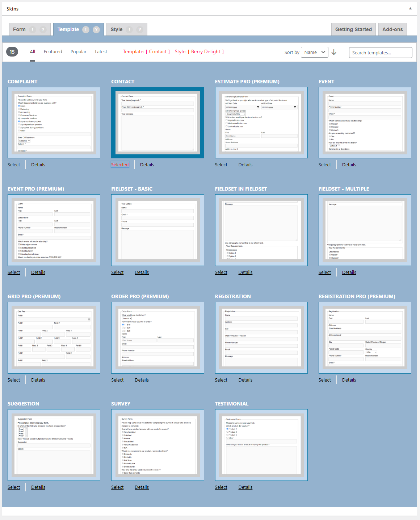Screen dimensions: 420x520
Task: Open the Add-ons tab
Action: [x=392, y=30]
